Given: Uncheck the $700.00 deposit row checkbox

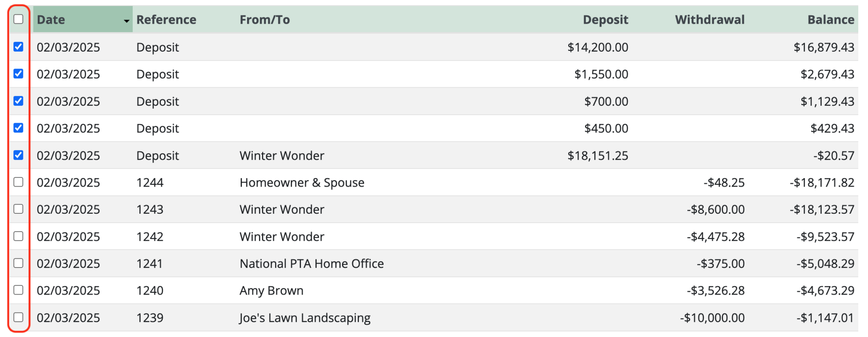Looking at the screenshot, I should (18, 101).
